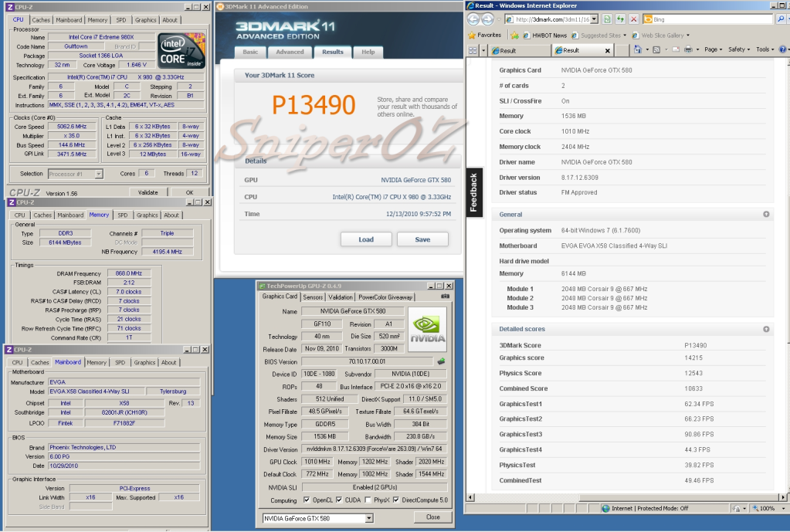Open the Advanced tab in 3DMark 11
This screenshot has height=532, width=790.
tap(290, 52)
